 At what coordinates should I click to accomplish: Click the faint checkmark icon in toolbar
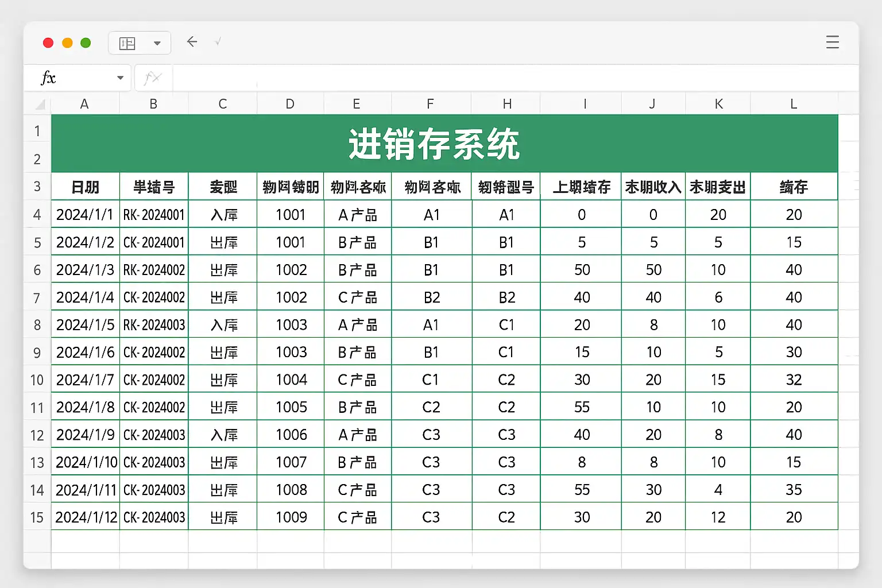[x=218, y=41]
